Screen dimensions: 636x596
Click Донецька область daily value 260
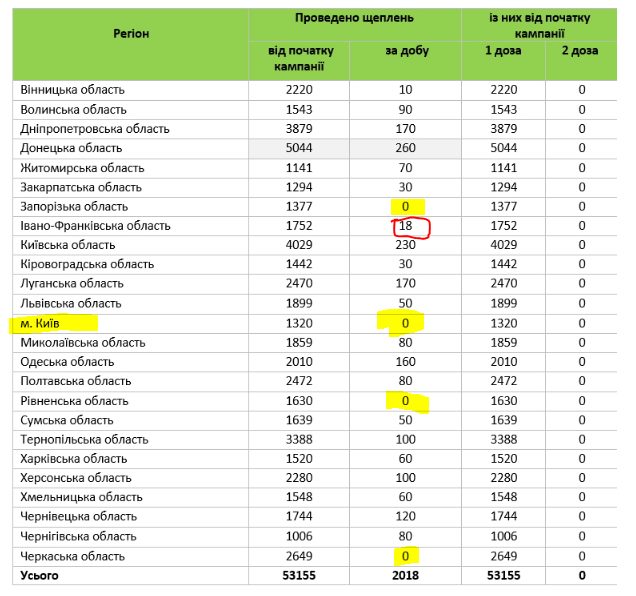(x=406, y=148)
